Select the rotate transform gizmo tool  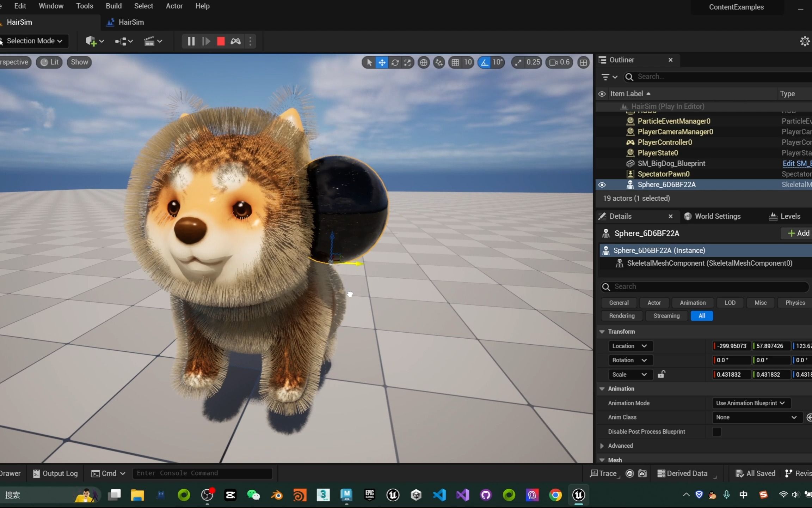[395, 62]
